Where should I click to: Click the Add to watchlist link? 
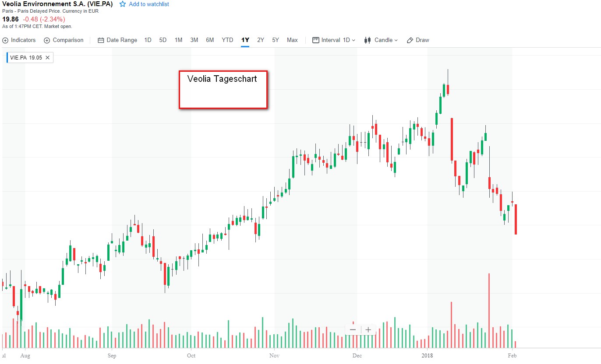pos(149,4)
